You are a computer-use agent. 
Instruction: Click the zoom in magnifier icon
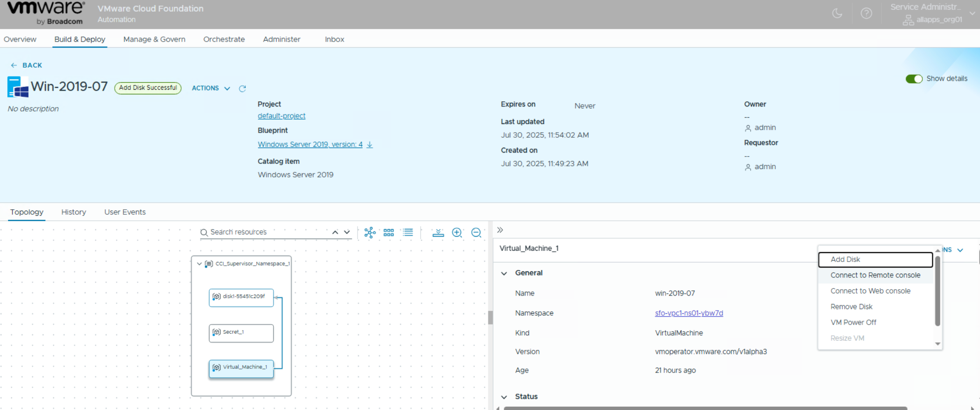[457, 233]
